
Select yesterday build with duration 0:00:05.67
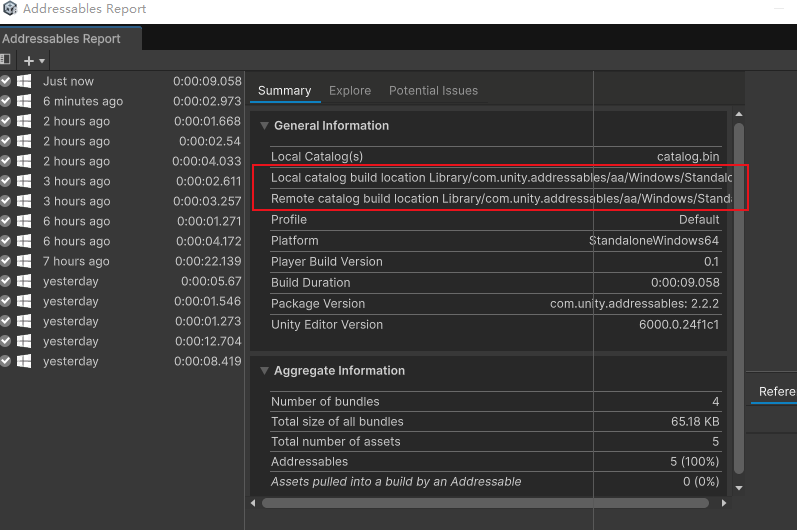(121, 281)
